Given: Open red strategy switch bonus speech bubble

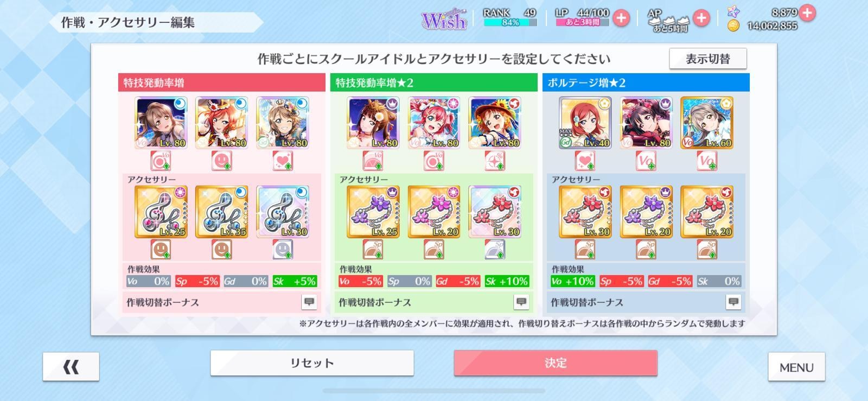Looking at the screenshot, I should point(309,302).
